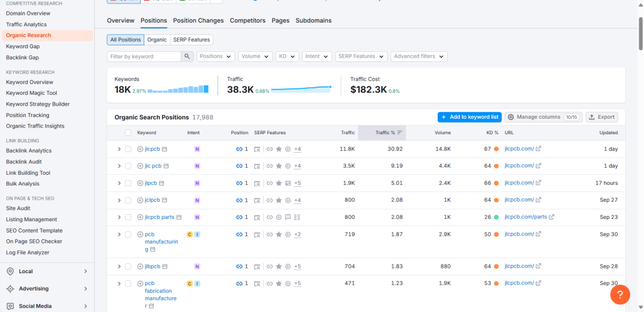Viewport: 644px width, 312px height.
Task: Open the Intent filter dropdown
Action: coord(317,56)
